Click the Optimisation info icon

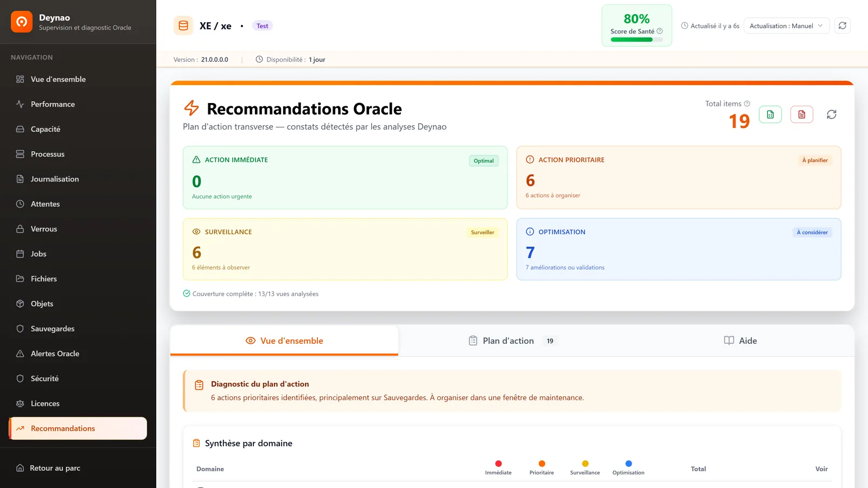pos(530,232)
